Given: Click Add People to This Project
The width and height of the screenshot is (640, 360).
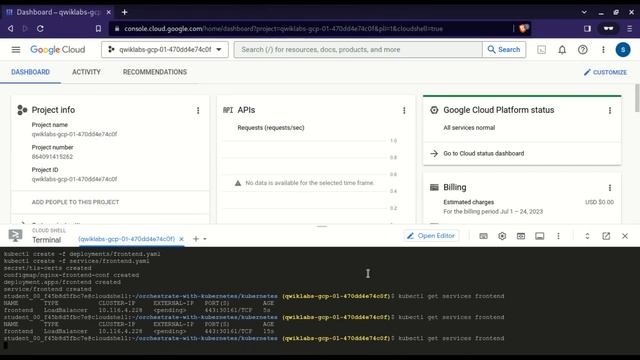Looking at the screenshot, I should [x=76, y=202].
